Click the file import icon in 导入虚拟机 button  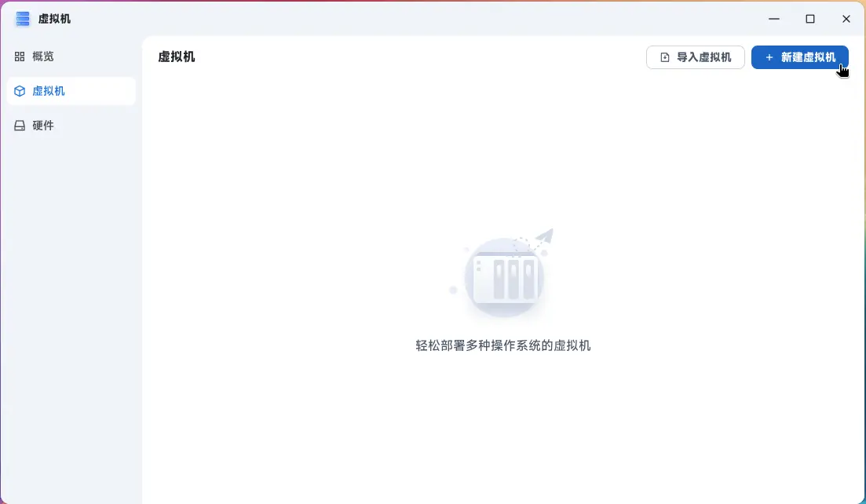[x=665, y=57]
